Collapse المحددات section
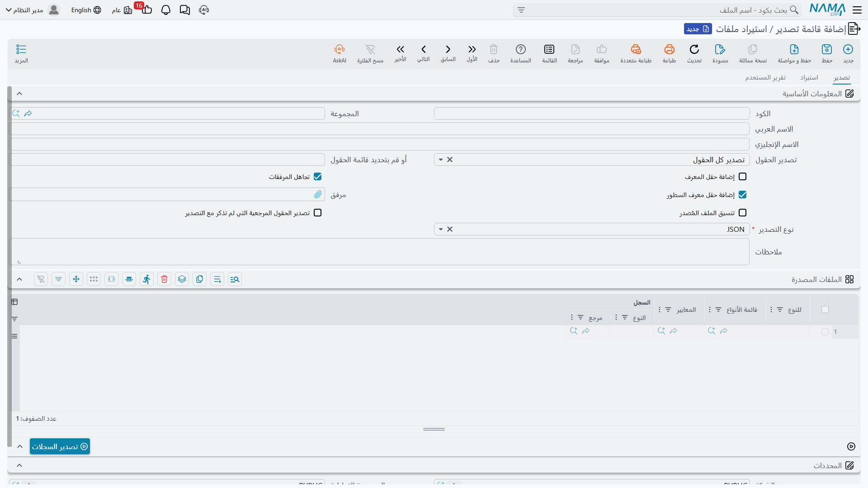Viewport: 868px width, 488px height. [19, 465]
